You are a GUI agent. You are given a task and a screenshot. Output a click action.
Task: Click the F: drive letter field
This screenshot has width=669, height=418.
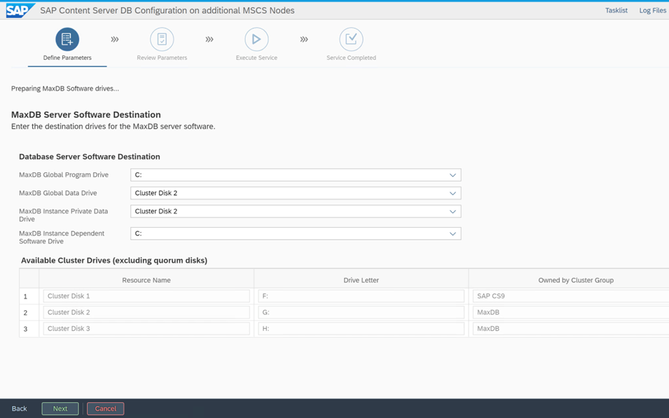pyautogui.click(x=361, y=296)
